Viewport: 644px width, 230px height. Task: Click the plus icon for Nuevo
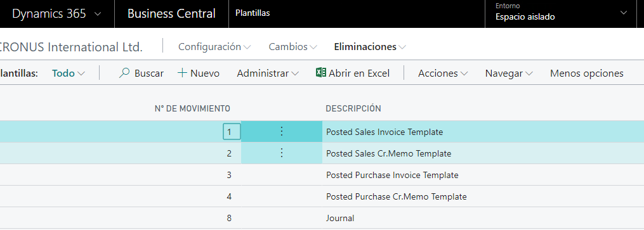[x=182, y=73]
